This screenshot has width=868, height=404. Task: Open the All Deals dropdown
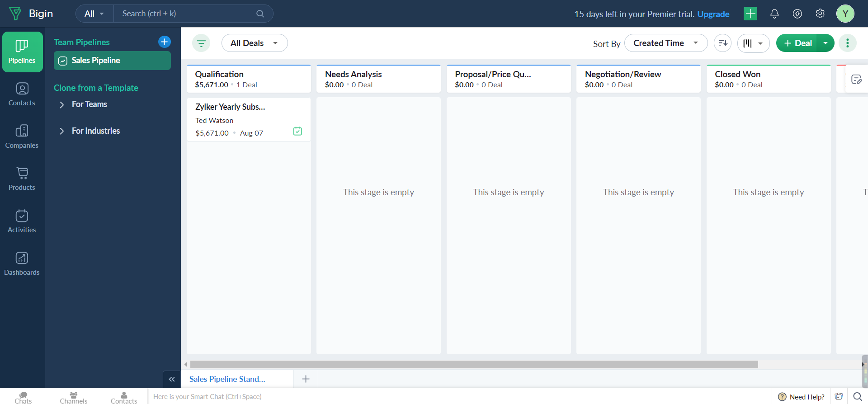254,43
